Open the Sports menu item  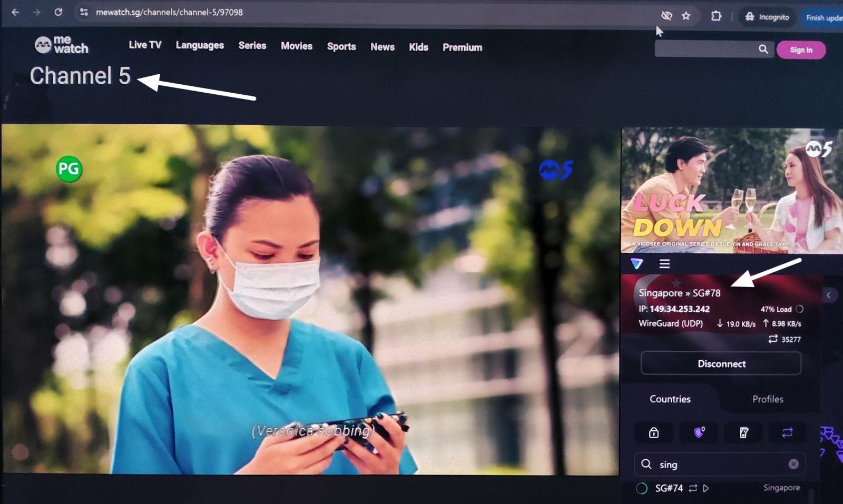pyautogui.click(x=341, y=47)
